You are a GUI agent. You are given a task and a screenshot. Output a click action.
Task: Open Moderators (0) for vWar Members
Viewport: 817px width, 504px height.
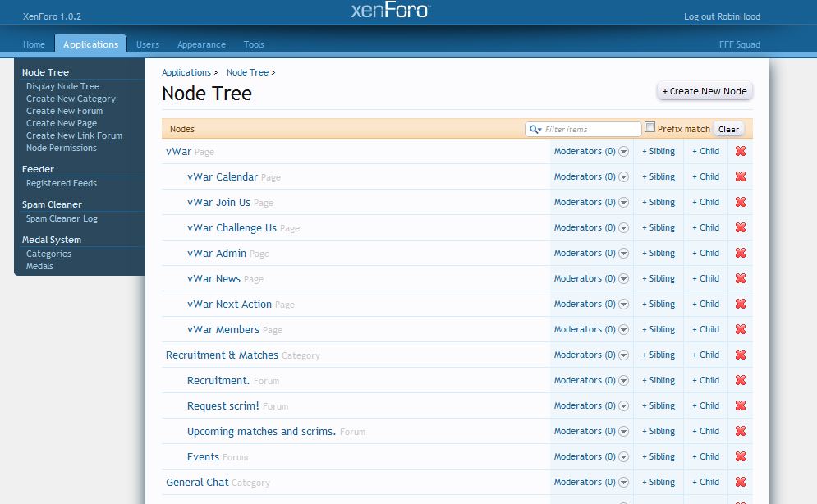coord(585,329)
